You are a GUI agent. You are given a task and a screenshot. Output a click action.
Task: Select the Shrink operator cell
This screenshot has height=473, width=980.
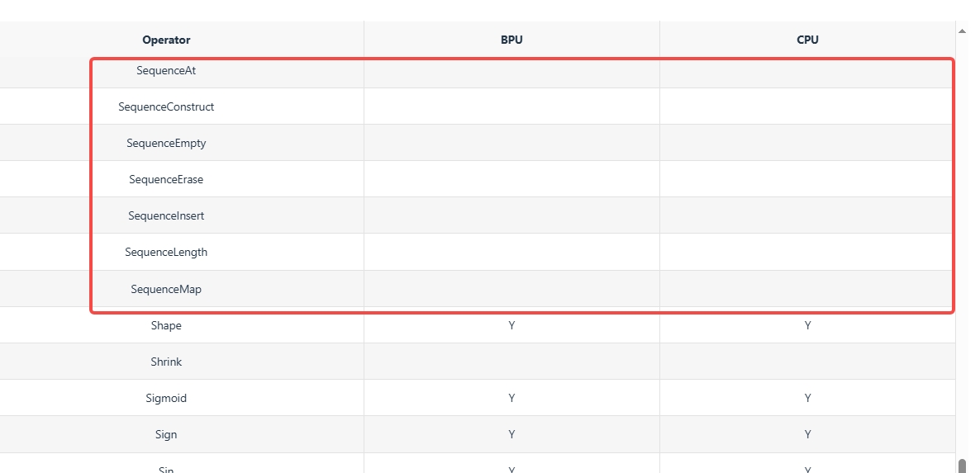pyautogui.click(x=166, y=362)
